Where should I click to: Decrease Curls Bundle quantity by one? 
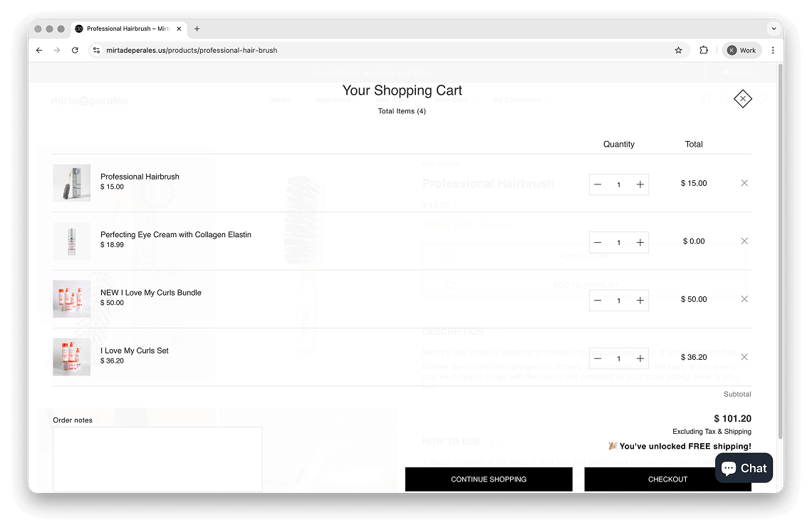point(598,301)
